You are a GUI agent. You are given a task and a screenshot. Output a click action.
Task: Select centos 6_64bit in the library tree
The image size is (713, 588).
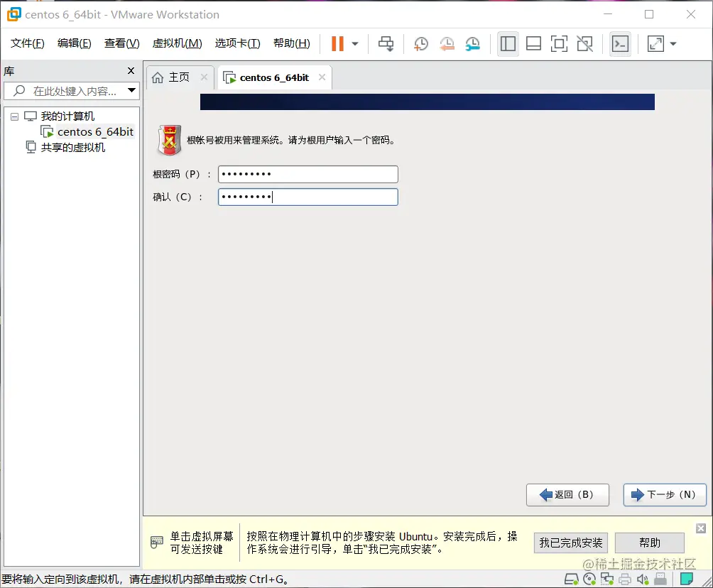tap(95, 132)
